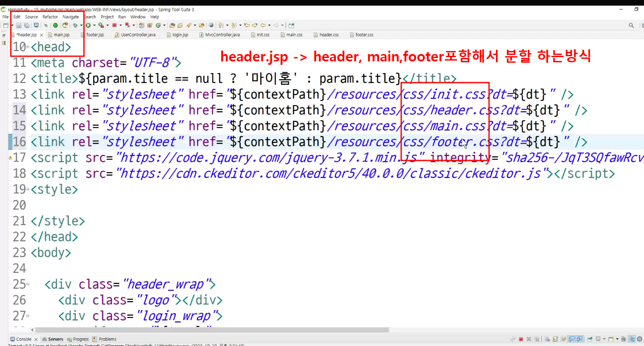This screenshot has height=346, width=644.
Task: Click the Boot Dashboard green power icon
Action: coord(55,26)
